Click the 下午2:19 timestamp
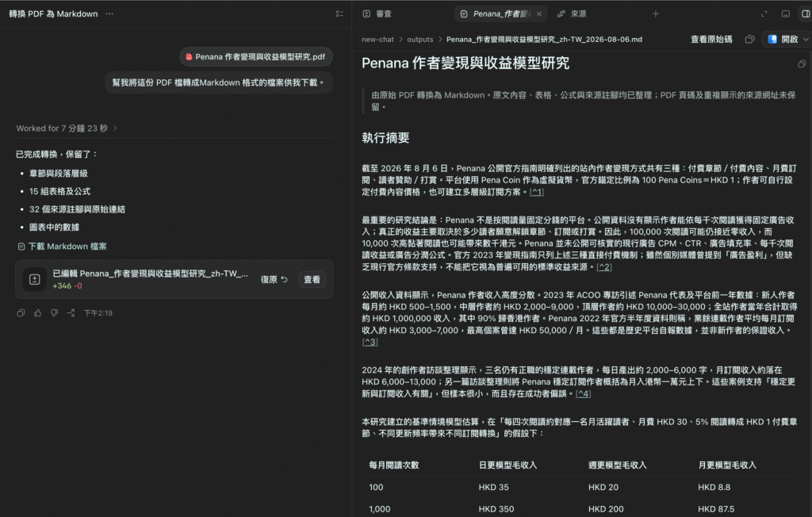Image resolution: width=812 pixels, height=517 pixels. 98,313
